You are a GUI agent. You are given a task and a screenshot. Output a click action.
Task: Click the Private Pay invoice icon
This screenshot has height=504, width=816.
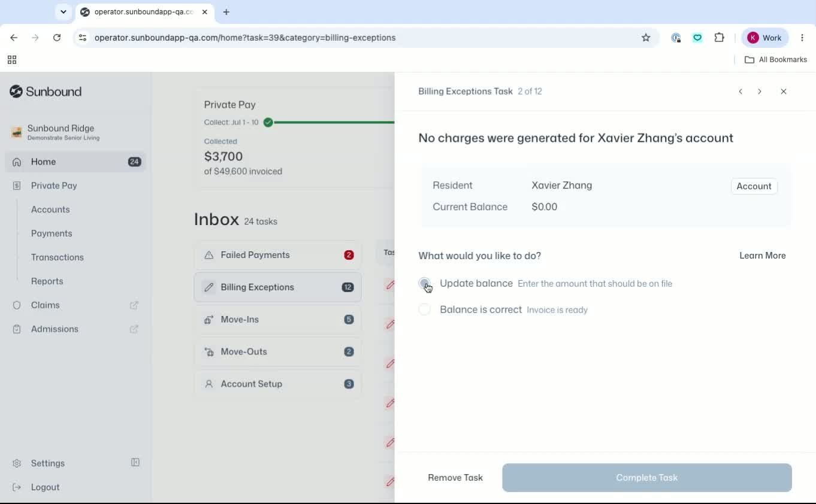click(x=17, y=186)
